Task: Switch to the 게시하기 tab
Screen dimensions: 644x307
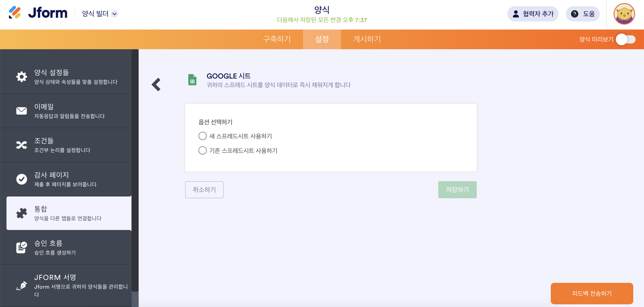Action: pyautogui.click(x=367, y=39)
